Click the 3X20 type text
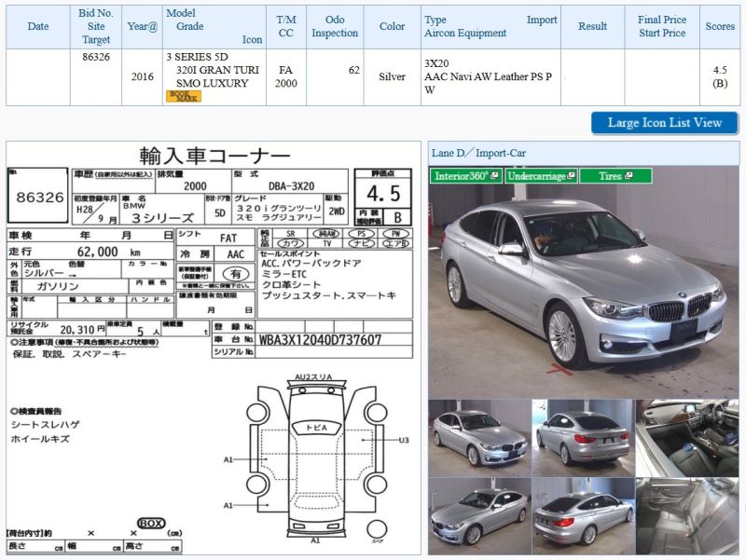The height and width of the screenshot is (560, 746). (x=436, y=63)
